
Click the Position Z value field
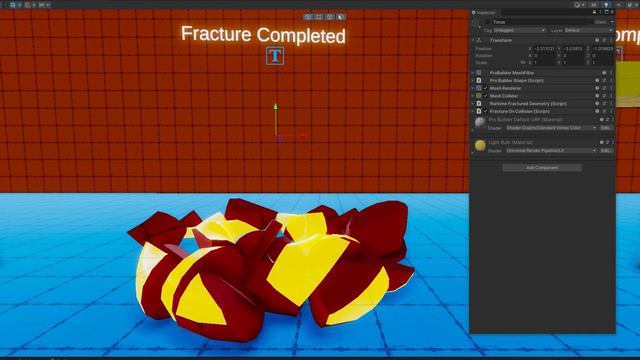(x=603, y=49)
